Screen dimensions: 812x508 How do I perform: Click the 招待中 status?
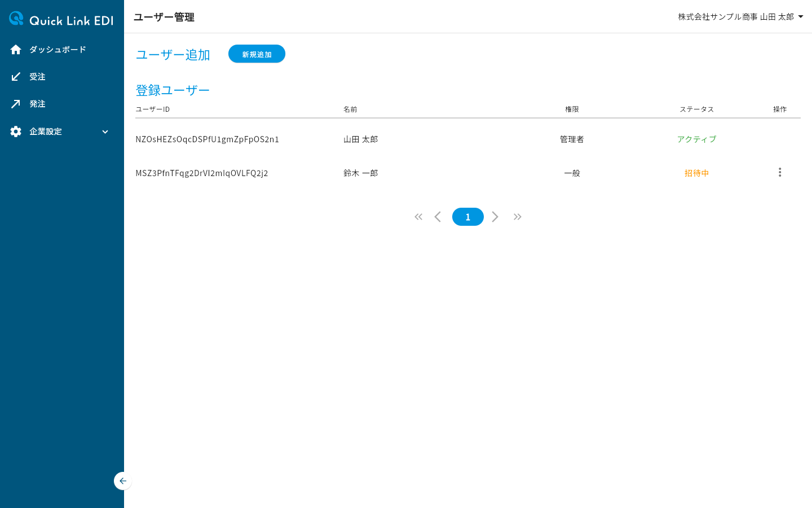[x=696, y=173]
